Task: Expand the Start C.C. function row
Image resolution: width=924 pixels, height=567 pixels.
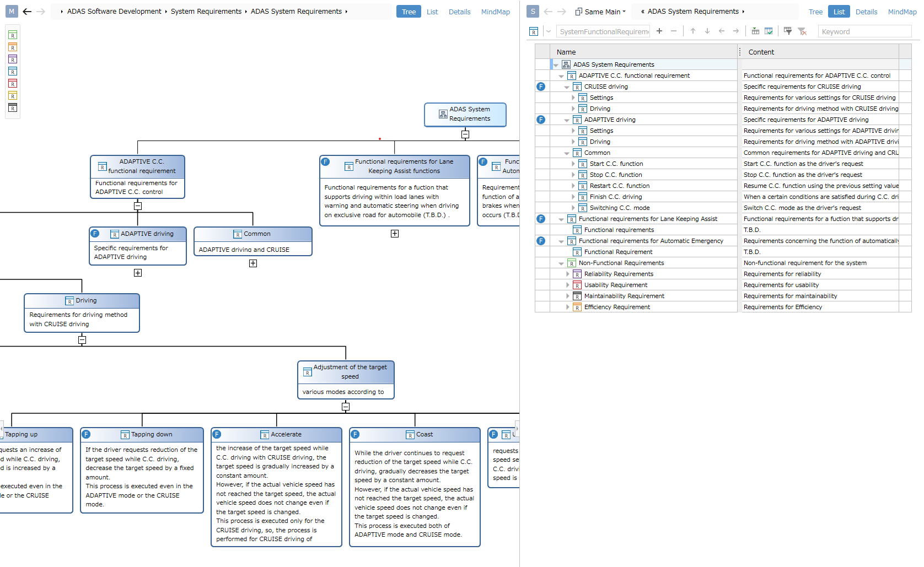Action: tap(573, 164)
